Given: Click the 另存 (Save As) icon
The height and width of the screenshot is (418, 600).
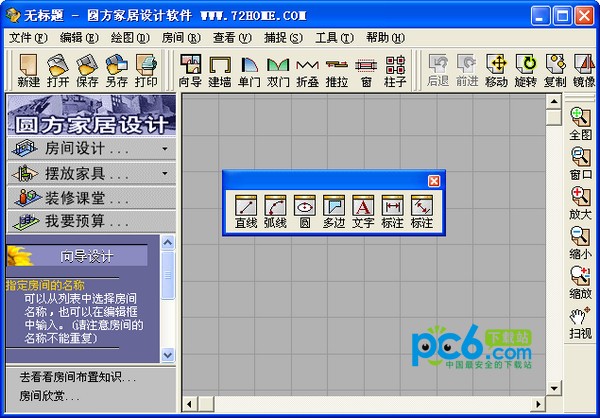Looking at the screenshot, I should [x=117, y=70].
